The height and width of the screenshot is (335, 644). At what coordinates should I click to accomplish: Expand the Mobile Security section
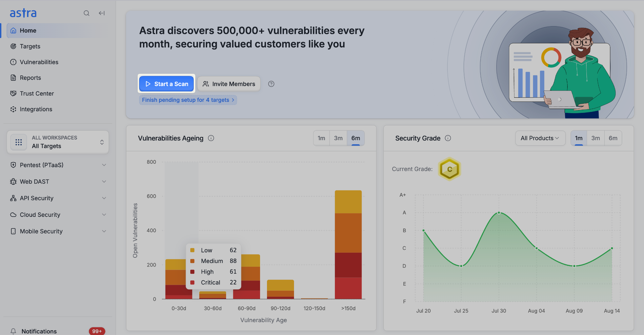(58, 231)
